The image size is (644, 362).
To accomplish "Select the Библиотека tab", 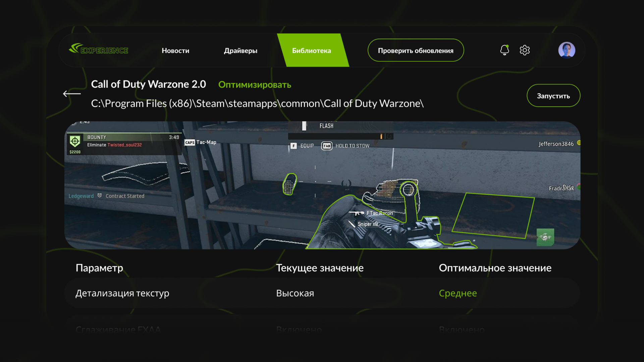I will [x=312, y=51].
